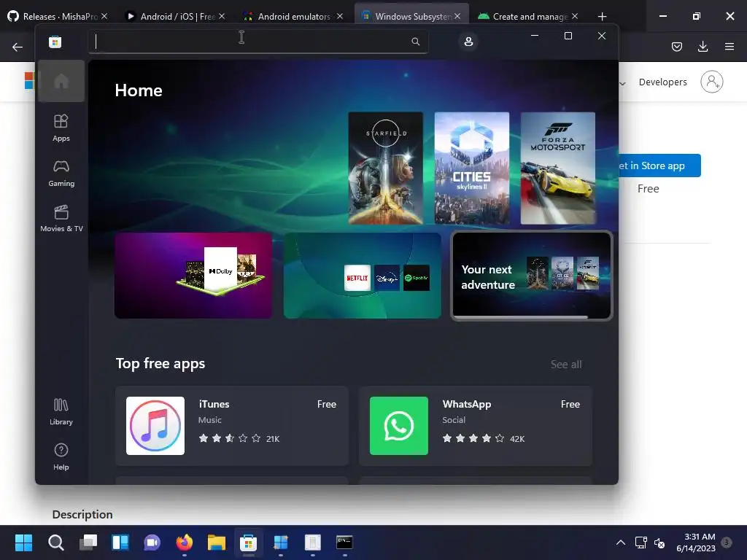Show hidden system tray icons
This screenshot has width=747, height=560.
coord(621,542)
